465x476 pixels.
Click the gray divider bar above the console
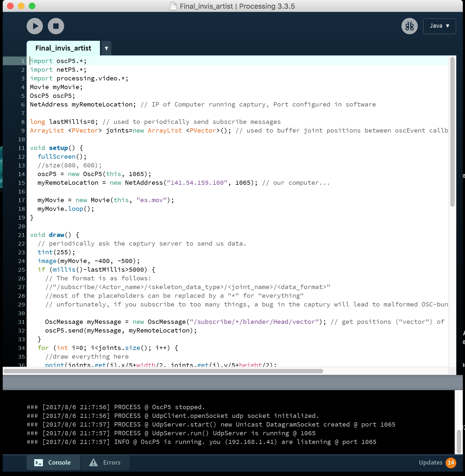pos(232,383)
